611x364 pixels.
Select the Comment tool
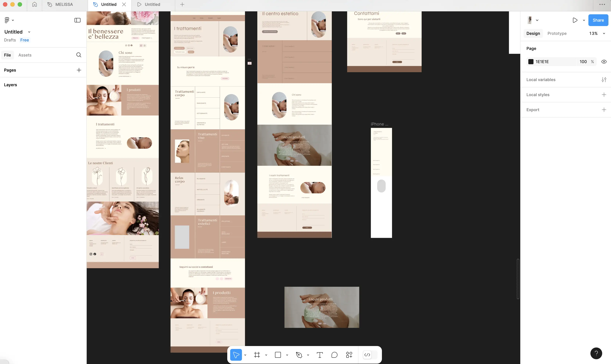point(334,355)
